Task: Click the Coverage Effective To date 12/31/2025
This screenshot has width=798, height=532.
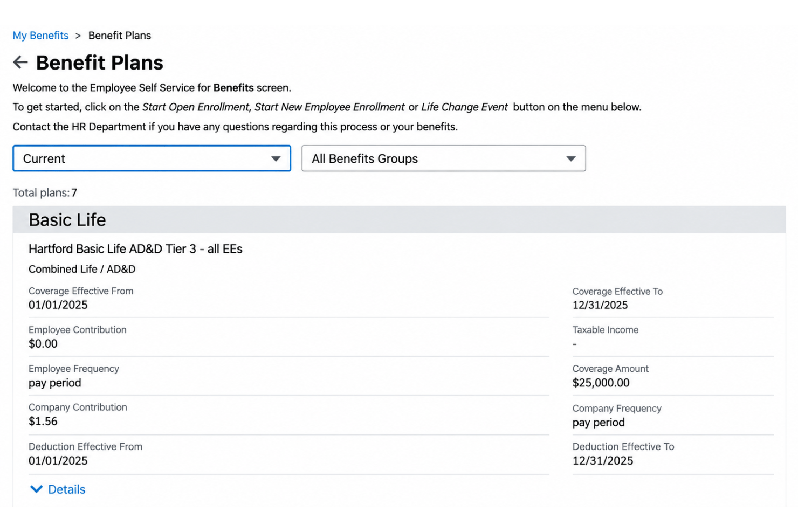Action: [x=600, y=305]
